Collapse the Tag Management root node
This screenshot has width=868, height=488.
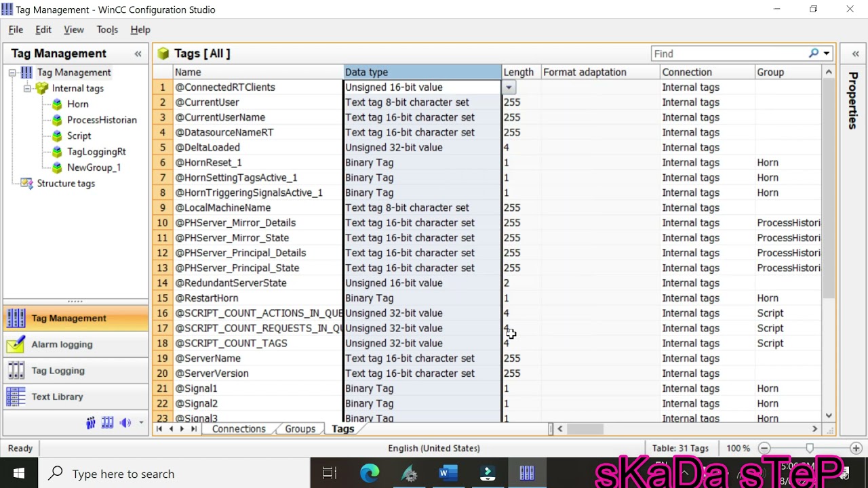pos(12,73)
